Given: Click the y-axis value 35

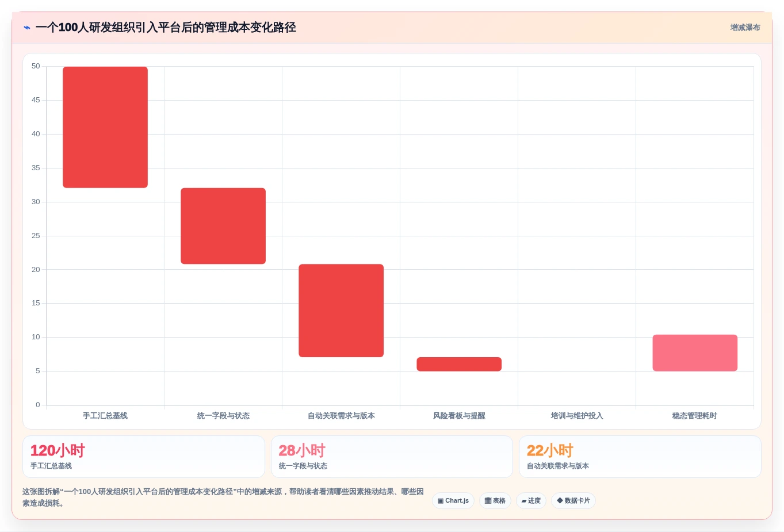Looking at the screenshot, I should 36,168.
